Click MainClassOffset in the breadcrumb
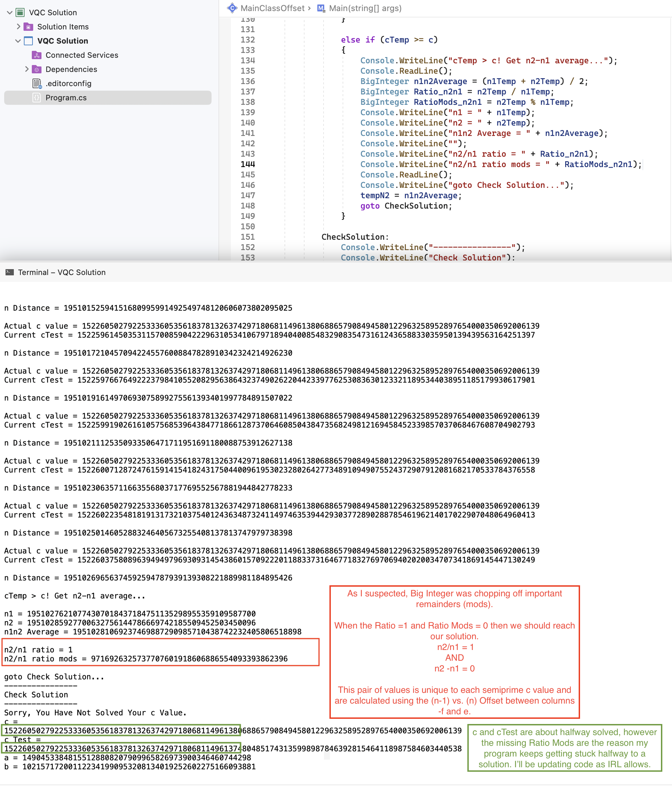The image size is (672, 788). (272, 8)
